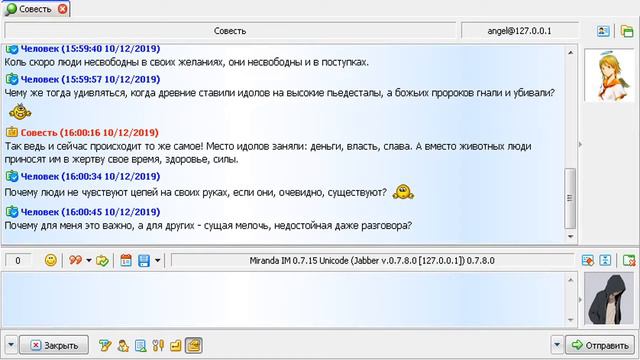Open the dropdown left of Закрыть

coord(11,345)
